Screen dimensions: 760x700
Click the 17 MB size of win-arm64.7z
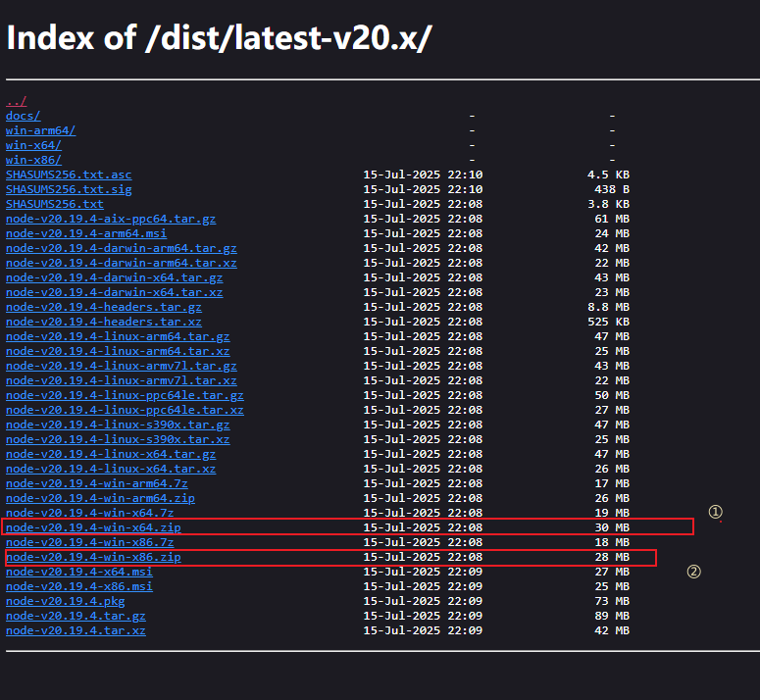pyautogui.click(x=612, y=483)
